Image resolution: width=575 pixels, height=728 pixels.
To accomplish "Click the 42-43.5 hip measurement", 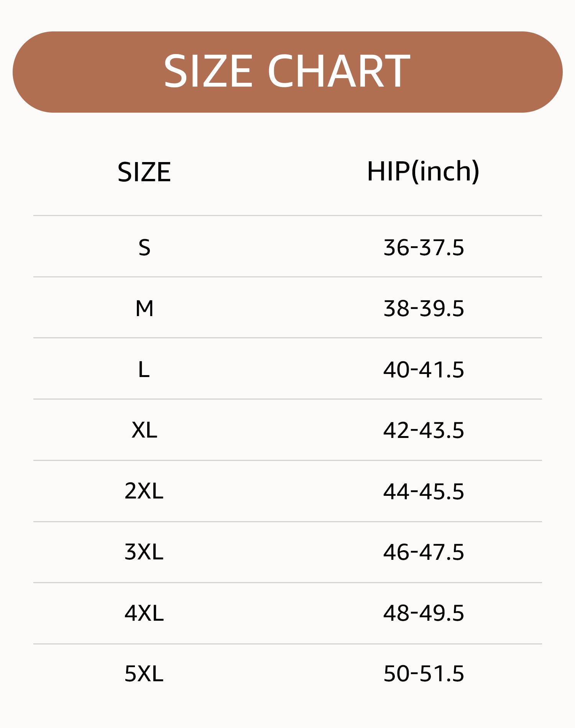I will point(424,430).
